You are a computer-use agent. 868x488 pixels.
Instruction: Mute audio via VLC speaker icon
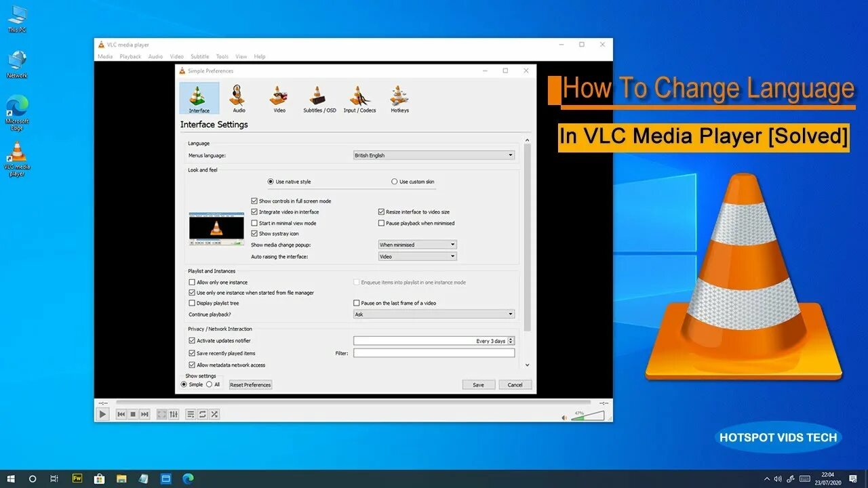564,418
